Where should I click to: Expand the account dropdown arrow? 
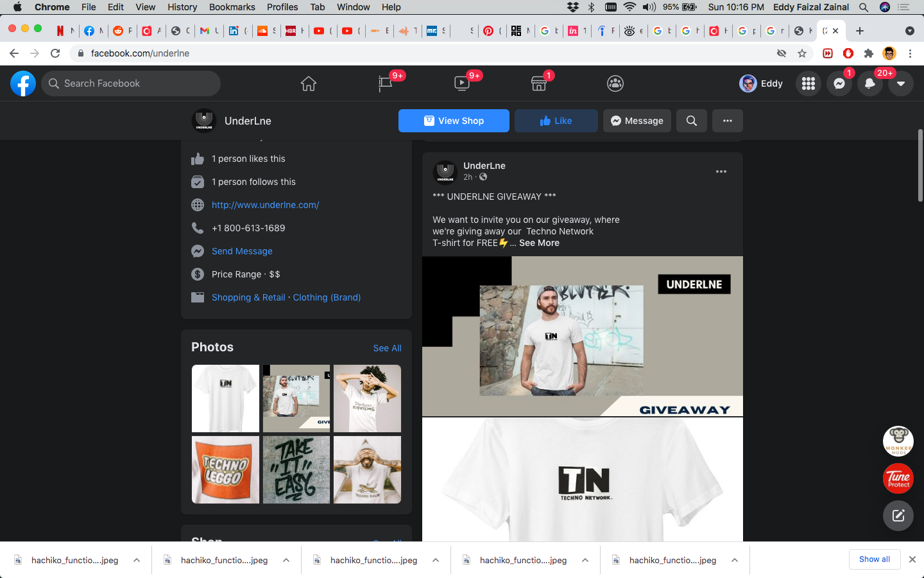pyautogui.click(x=901, y=83)
